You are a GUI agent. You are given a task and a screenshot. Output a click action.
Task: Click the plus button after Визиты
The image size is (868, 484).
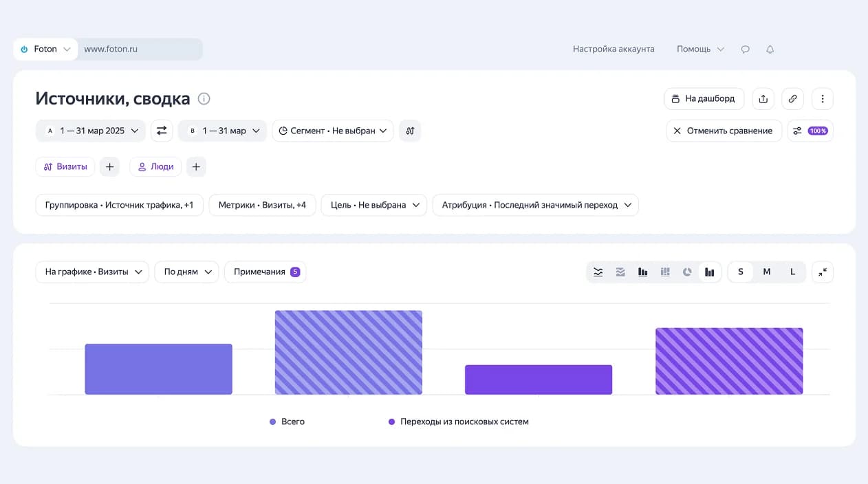click(110, 166)
